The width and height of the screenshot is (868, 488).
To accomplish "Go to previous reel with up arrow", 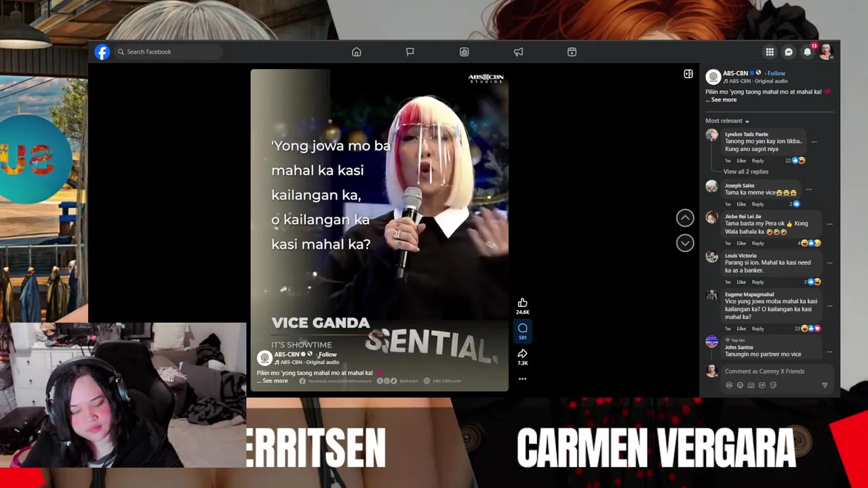I will point(685,218).
